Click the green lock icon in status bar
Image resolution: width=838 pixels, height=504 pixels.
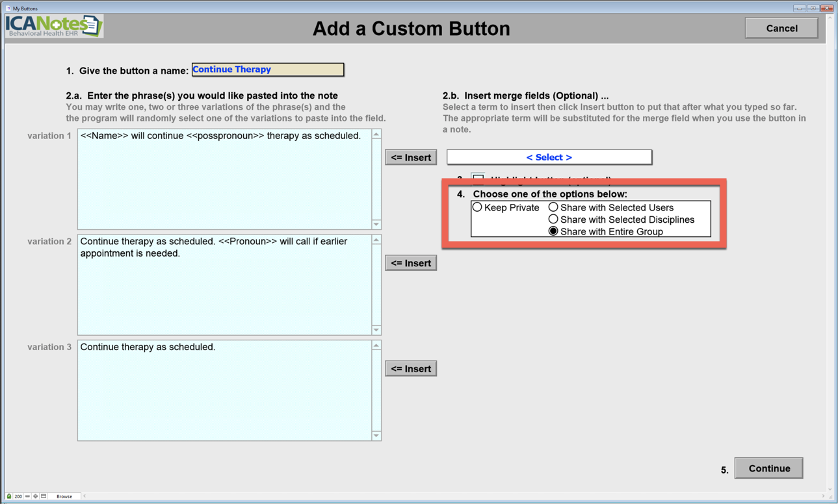click(8, 496)
